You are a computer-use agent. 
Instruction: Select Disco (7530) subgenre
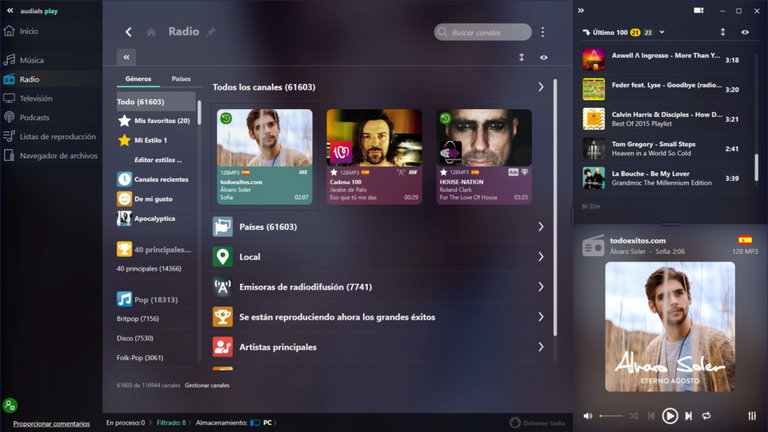[135, 338]
